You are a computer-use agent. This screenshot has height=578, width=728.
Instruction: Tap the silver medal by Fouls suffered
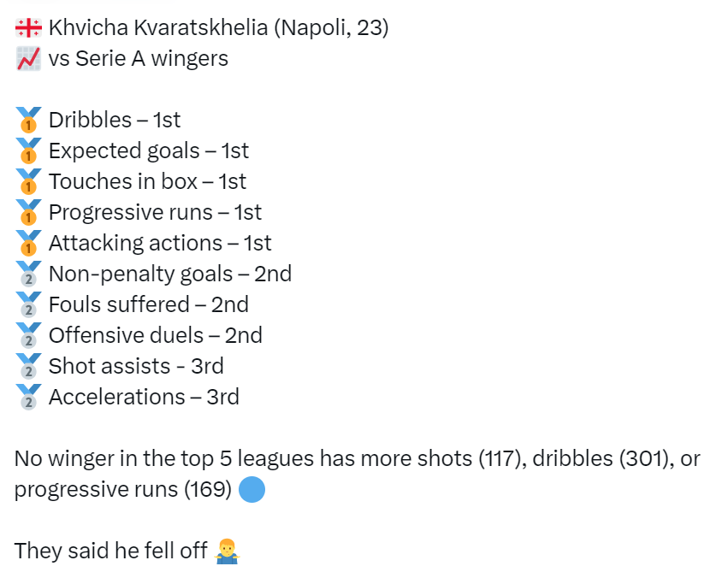click(28, 305)
